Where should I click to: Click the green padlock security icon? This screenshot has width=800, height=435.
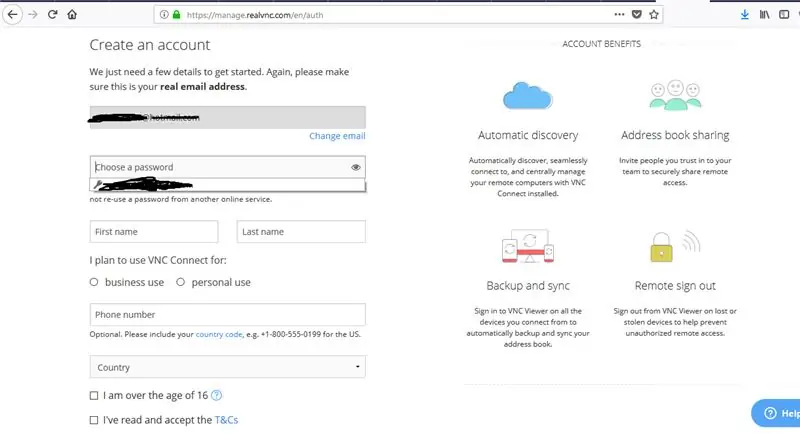tap(177, 14)
